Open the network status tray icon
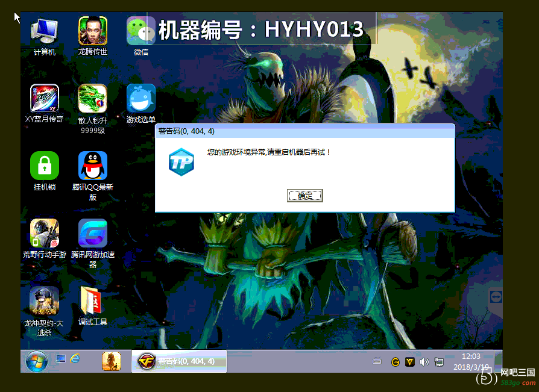Screen dimensions: 539x392 [x=439, y=362]
